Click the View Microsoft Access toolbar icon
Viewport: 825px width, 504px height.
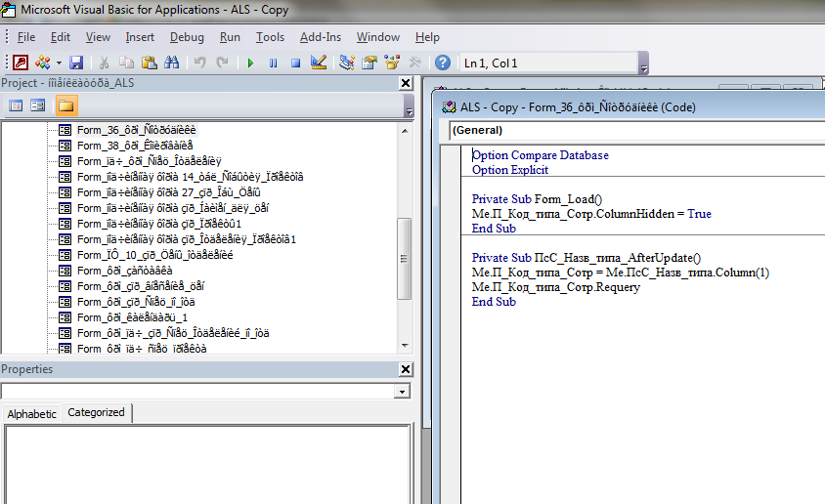point(20,63)
